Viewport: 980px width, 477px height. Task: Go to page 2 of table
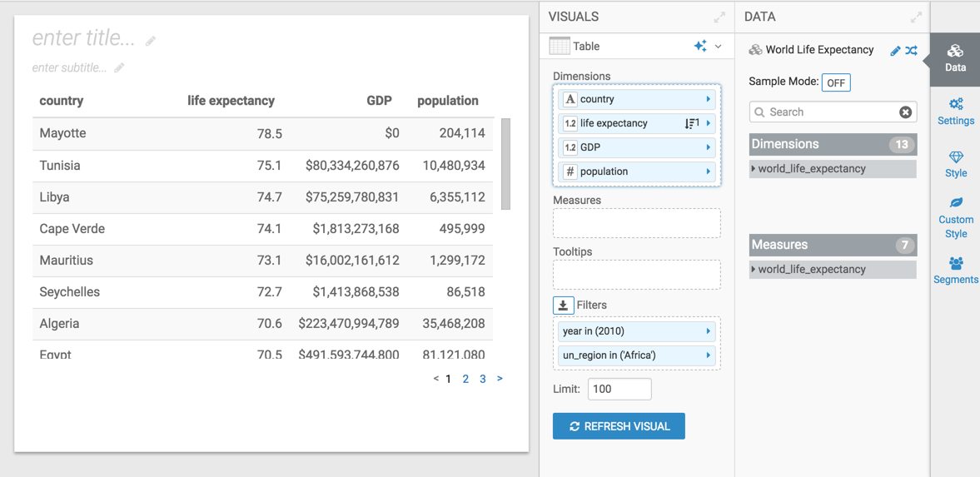tap(465, 379)
